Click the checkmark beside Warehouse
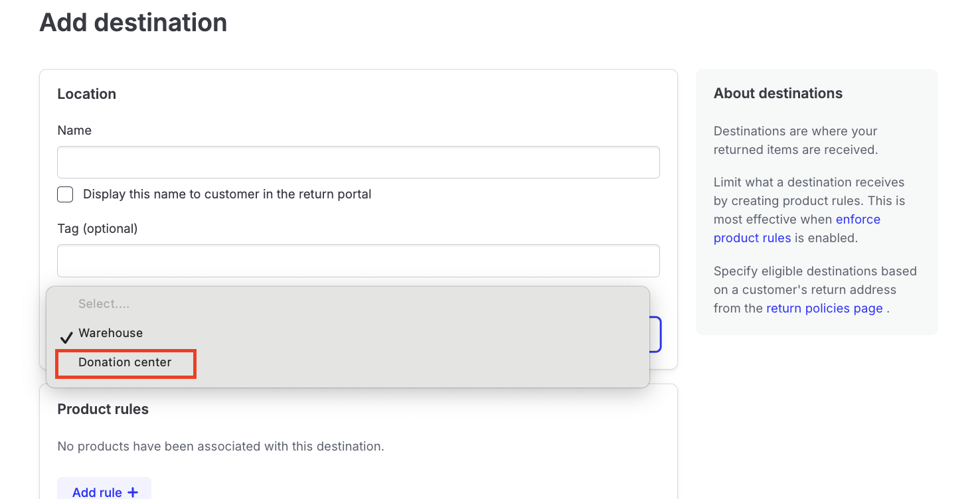The height and width of the screenshot is (499, 980). (66, 336)
